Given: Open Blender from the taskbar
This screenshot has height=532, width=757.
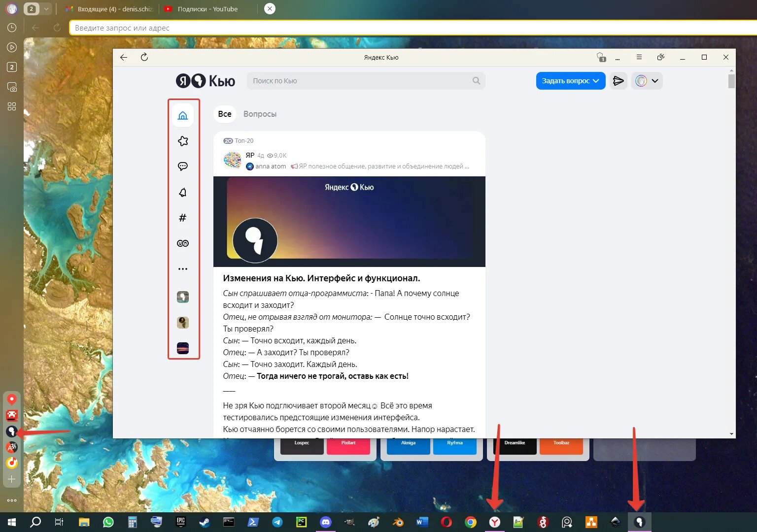Looking at the screenshot, I should (x=398, y=522).
